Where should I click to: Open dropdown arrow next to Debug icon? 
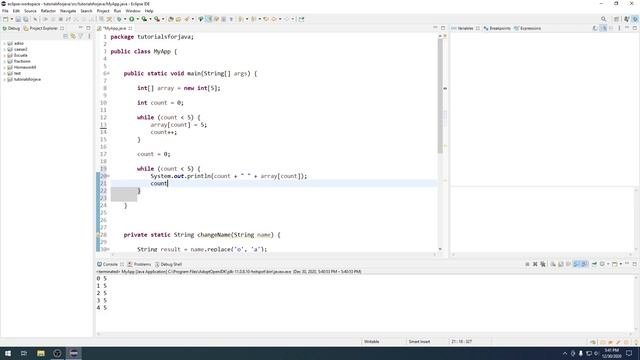click(x=125, y=19)
